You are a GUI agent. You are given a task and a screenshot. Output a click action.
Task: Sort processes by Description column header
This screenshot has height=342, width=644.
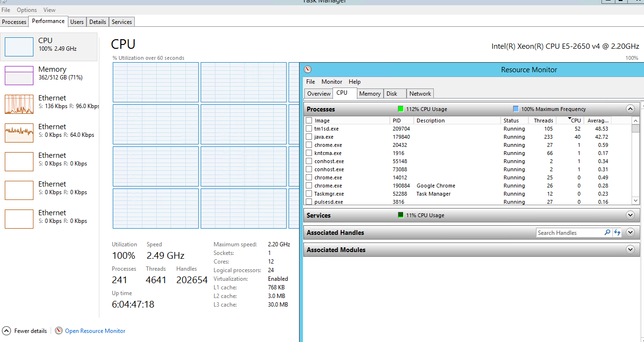point(458,121)
